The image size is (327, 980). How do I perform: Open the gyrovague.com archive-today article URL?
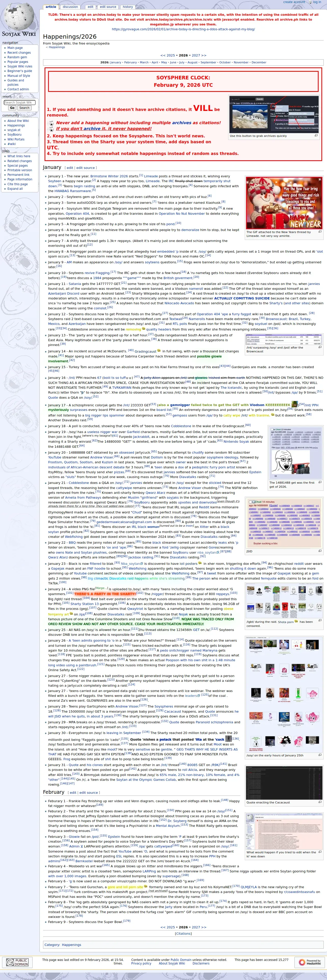click(x=183, y=29)
